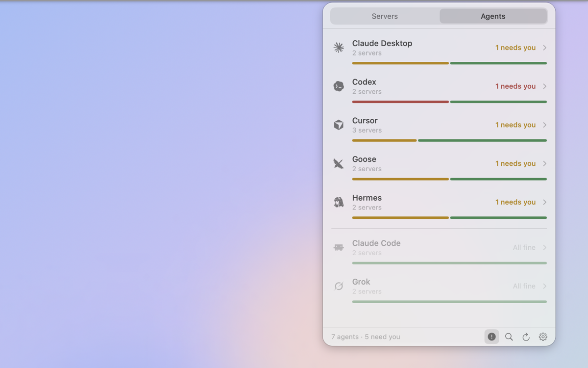Click Codex's red status bar segment
The image size is (588, 368).
tap(400, 102)
